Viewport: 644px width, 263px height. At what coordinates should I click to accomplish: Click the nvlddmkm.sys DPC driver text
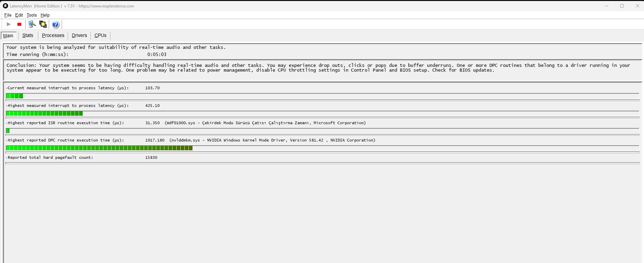pos(273,140)
